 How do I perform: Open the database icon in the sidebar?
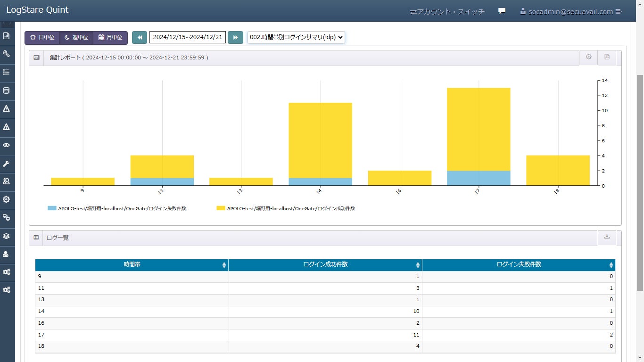pos(7,90)
